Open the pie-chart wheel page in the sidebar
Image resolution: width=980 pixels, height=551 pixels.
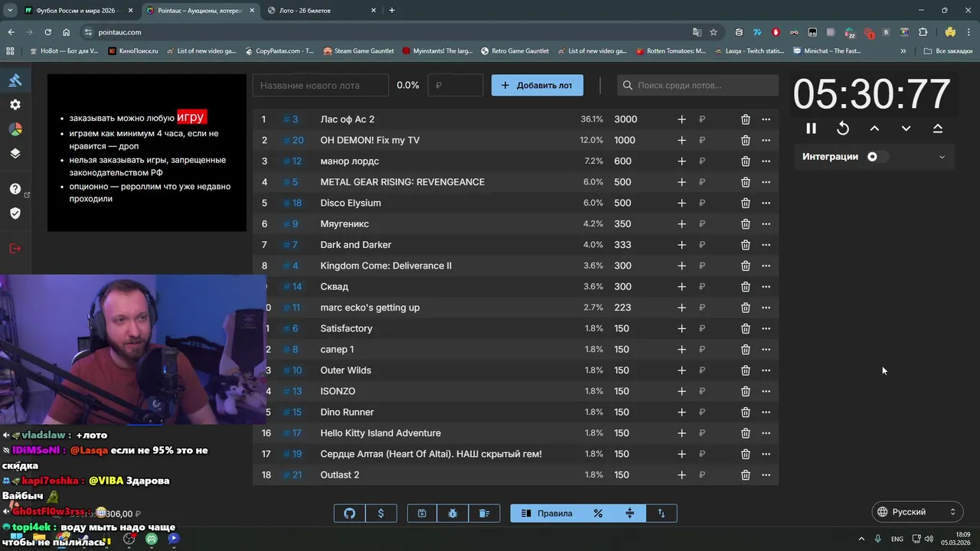pyautogui.click(x=15, y=129)
